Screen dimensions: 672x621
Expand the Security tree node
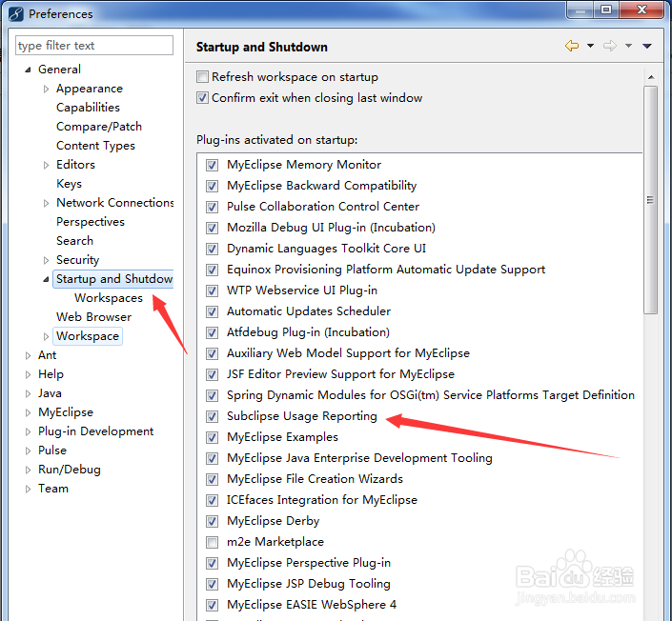pos(46,260)
